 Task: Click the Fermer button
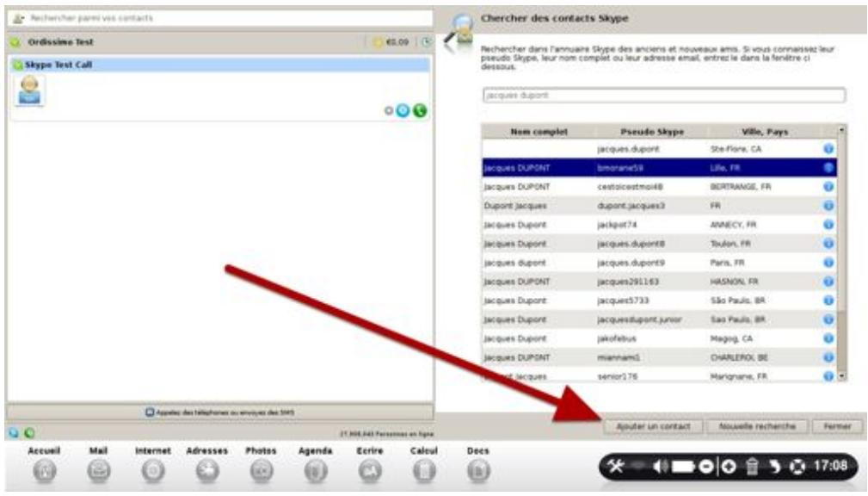tap(837, 426)
